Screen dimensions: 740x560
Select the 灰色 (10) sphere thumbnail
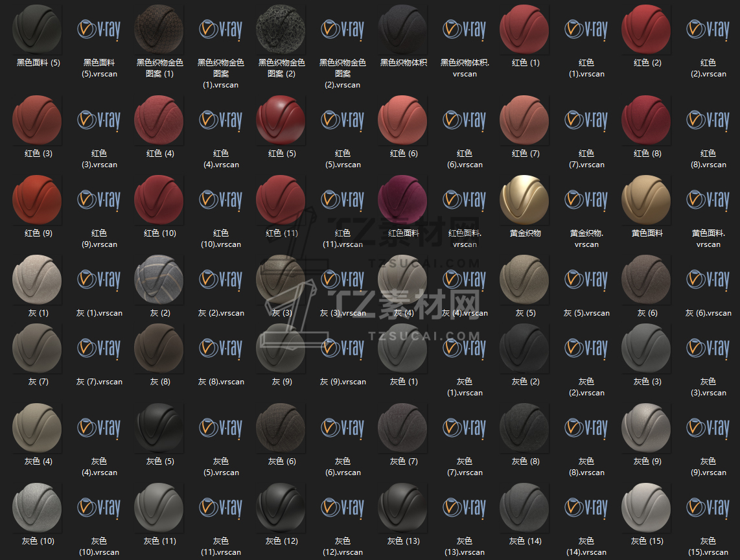(x=38, y=507)
